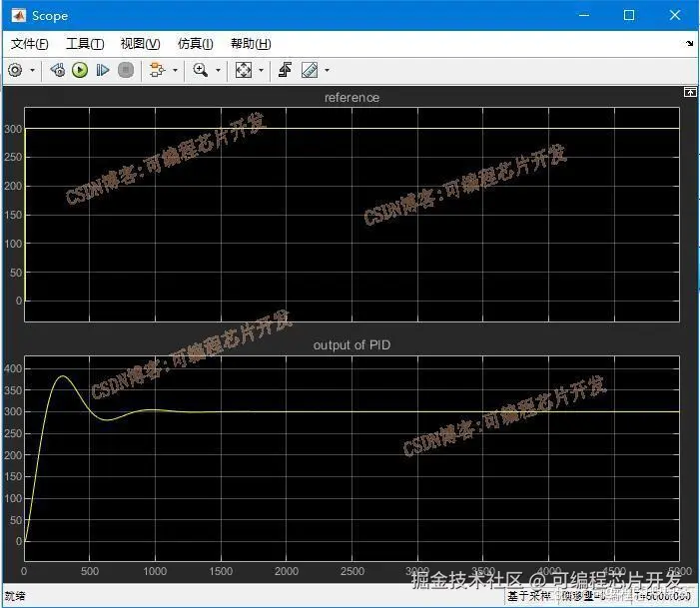
Task: Click the reference plot area
Action: tap(351, 215)
